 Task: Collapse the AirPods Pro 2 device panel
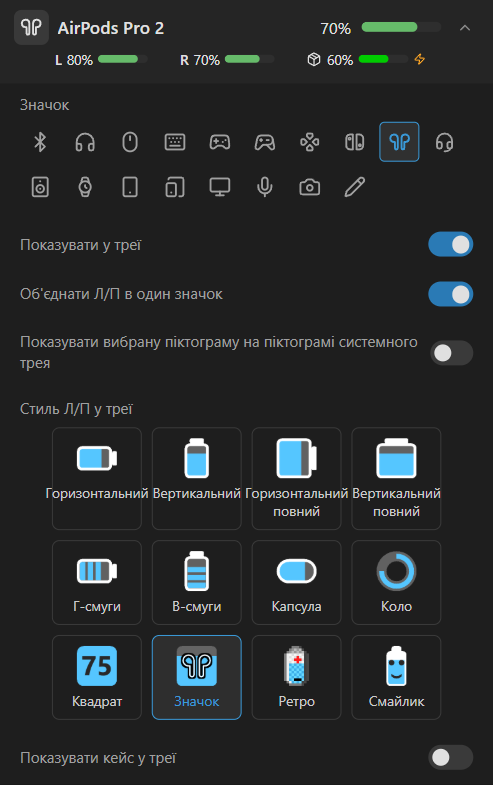(465, 28)
